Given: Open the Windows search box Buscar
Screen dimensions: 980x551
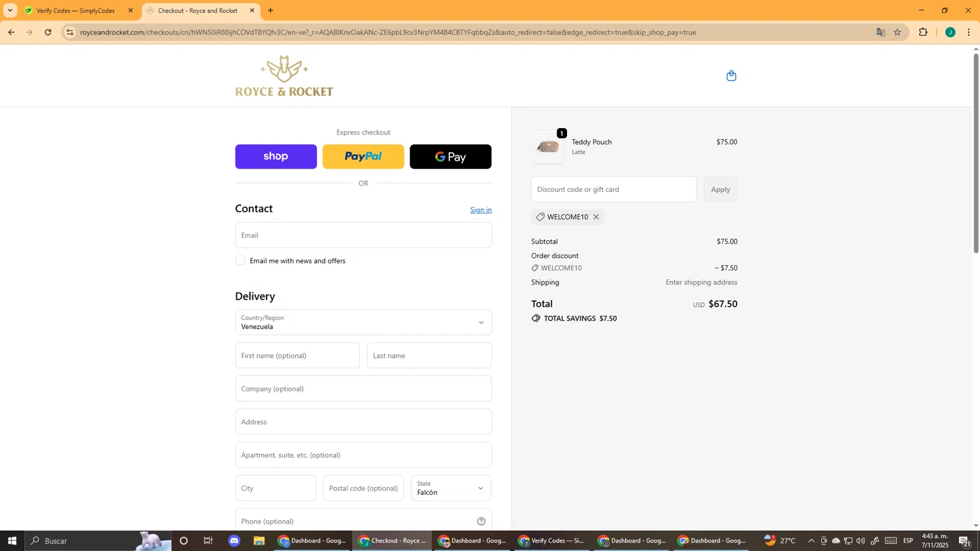Looking at the screenshot, I should pyautogui.click(x=98, y=541).
